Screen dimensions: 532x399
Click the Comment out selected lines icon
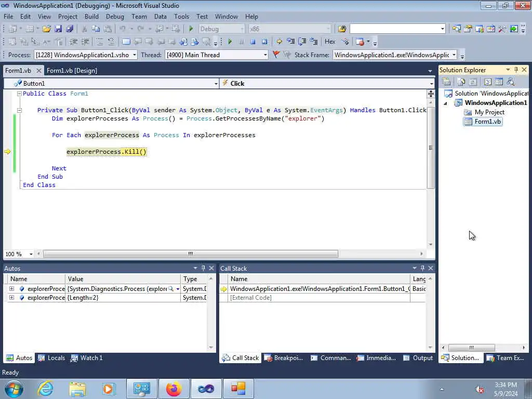(x=99, y=42)
